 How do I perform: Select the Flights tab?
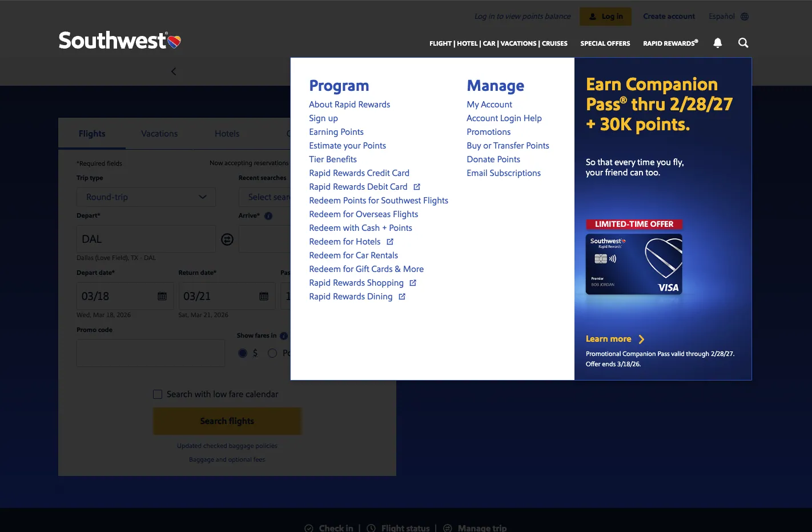coord(92,134)
